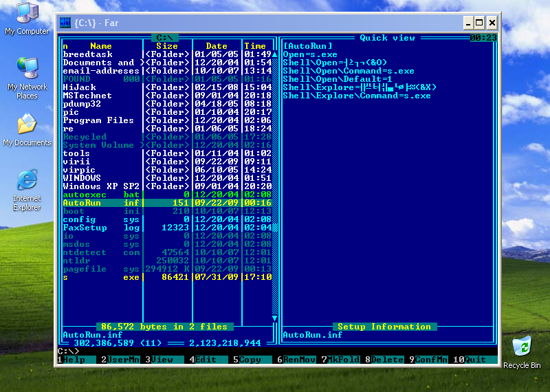Click the Shell\Open\Default=1 line
This screenshot has width=550, height=392.
click(338, 79)
